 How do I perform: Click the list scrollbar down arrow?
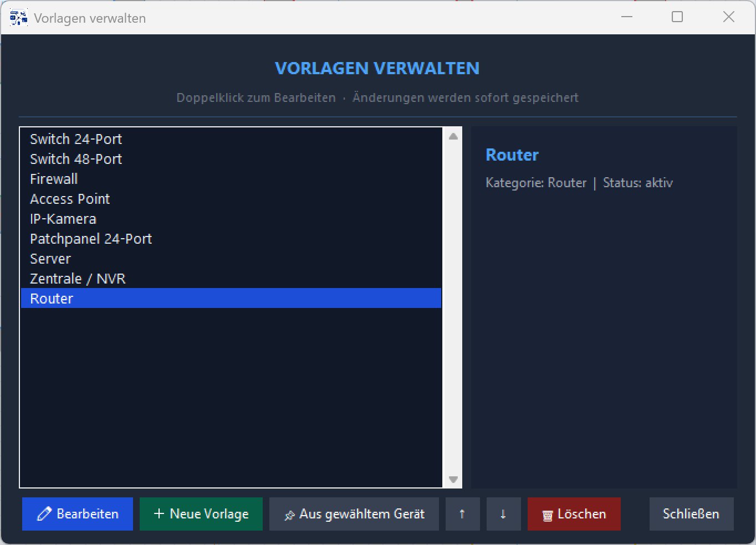(x=453, y=480)
